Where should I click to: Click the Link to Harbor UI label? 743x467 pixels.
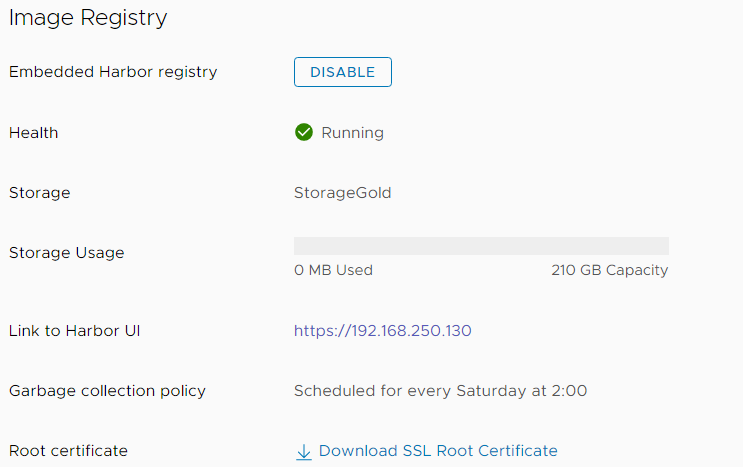(x=74, y=331)
